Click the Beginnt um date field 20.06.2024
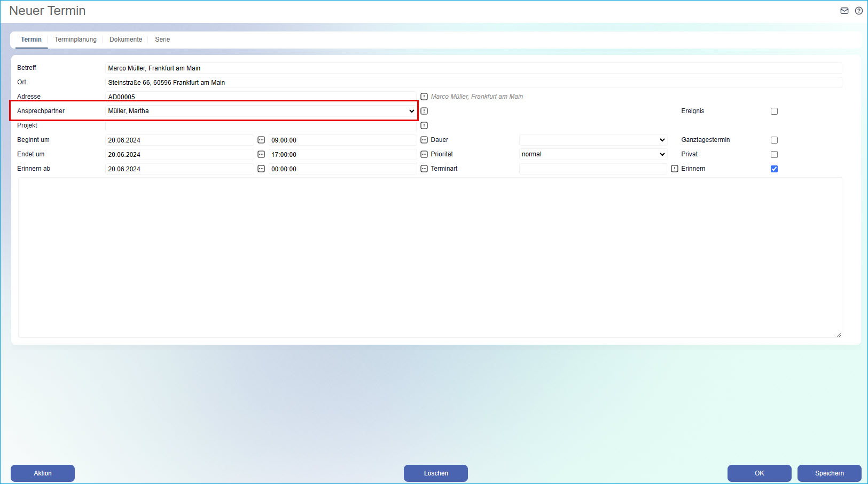 click(179, 140)
